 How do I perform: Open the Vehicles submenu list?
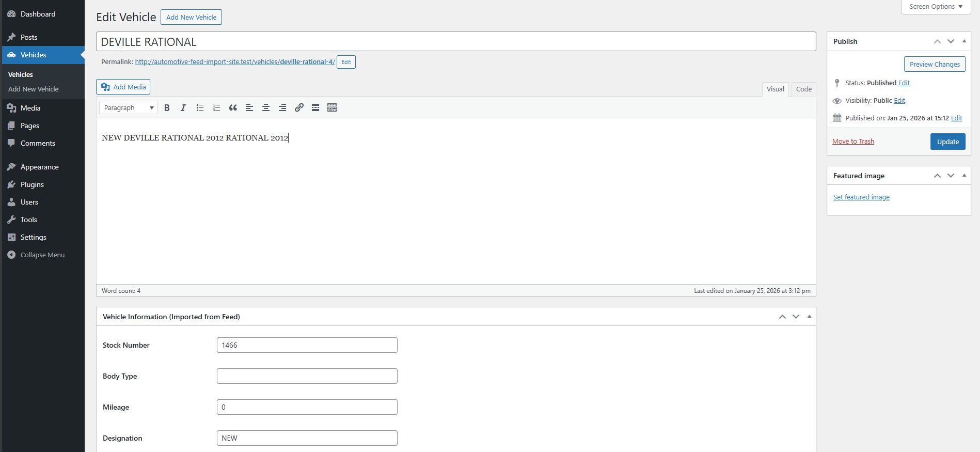click(x=21, y=74)
